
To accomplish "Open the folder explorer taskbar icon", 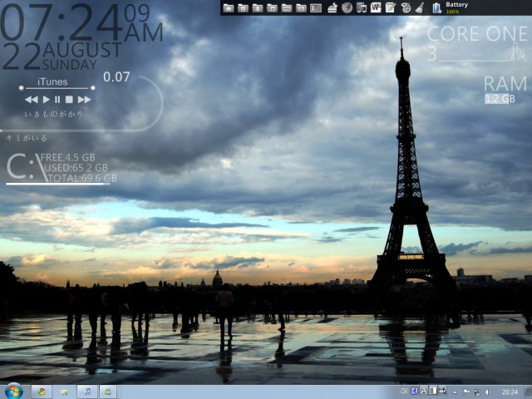I will click(64, 392).
